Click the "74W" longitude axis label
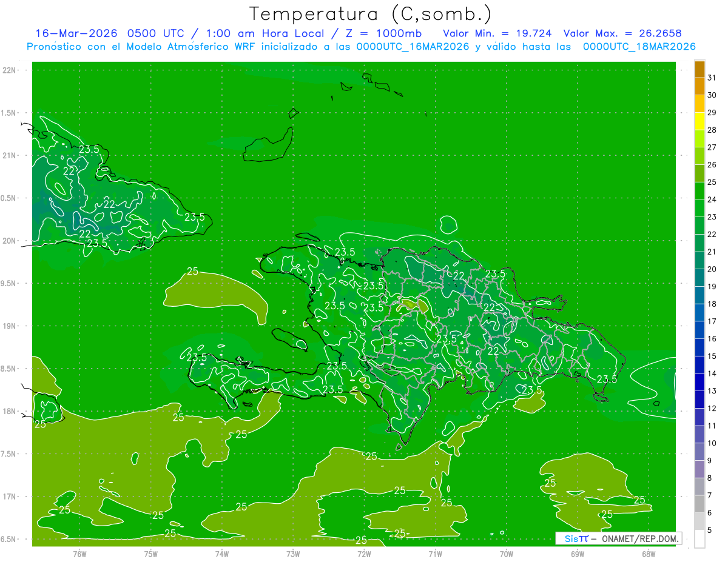Screen dimensions: 728x562 pyautogui.click(x=222, y=554)
